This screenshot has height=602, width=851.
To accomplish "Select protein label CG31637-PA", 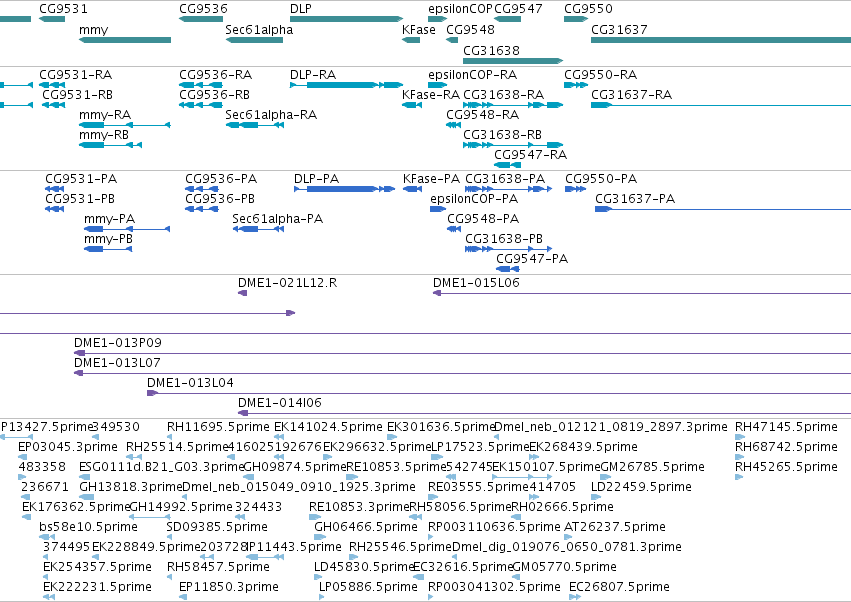I will [x=635, y=199].
